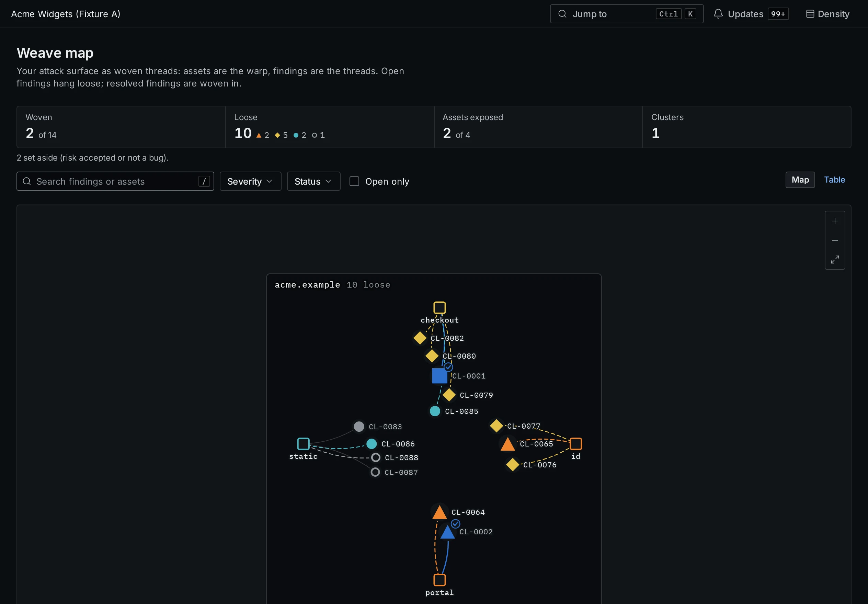Screen dimensions: 868x604
Task: Click the CL-0082 yellow diamond finding
Action: click(x=420, y=338)
